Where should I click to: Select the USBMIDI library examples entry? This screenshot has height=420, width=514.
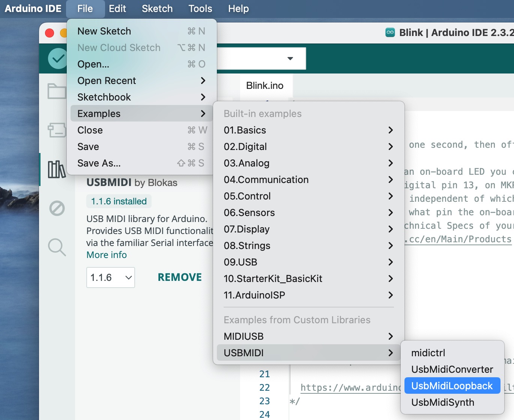309,353
